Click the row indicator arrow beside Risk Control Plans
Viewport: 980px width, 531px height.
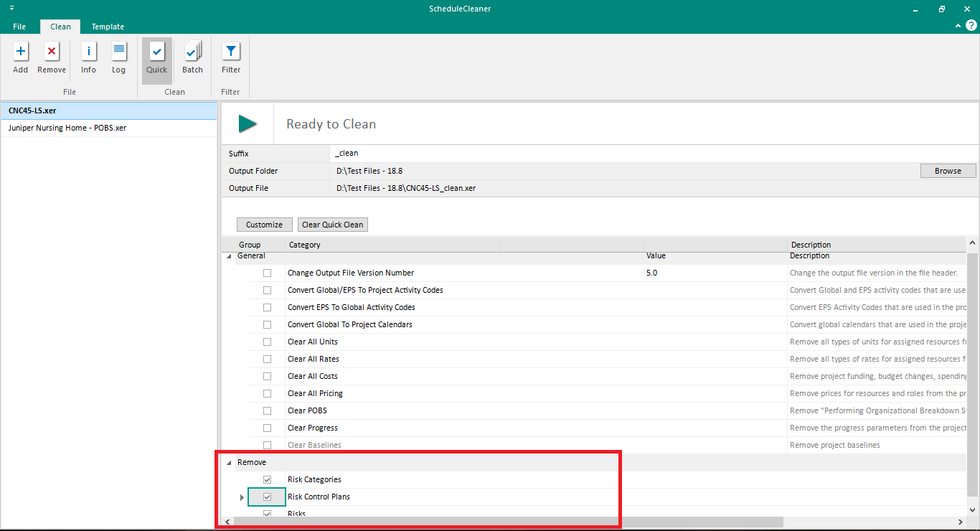click(242, 497)
